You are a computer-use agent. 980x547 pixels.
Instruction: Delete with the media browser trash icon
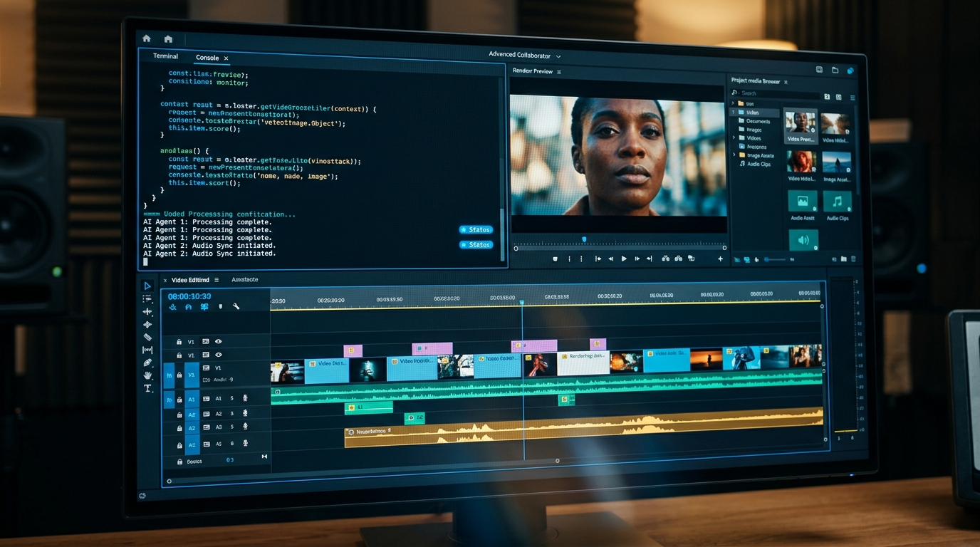click(x=853, y=259)
